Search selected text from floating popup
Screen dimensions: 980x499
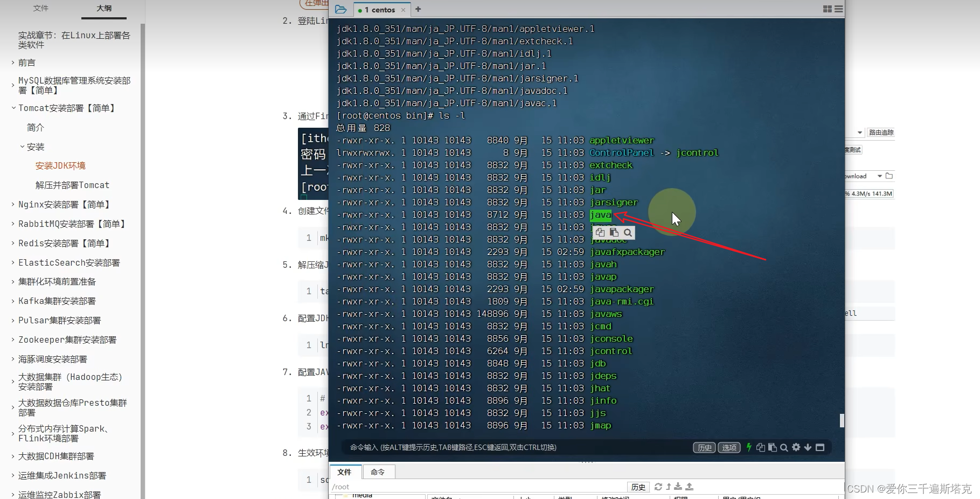(628, 233)
